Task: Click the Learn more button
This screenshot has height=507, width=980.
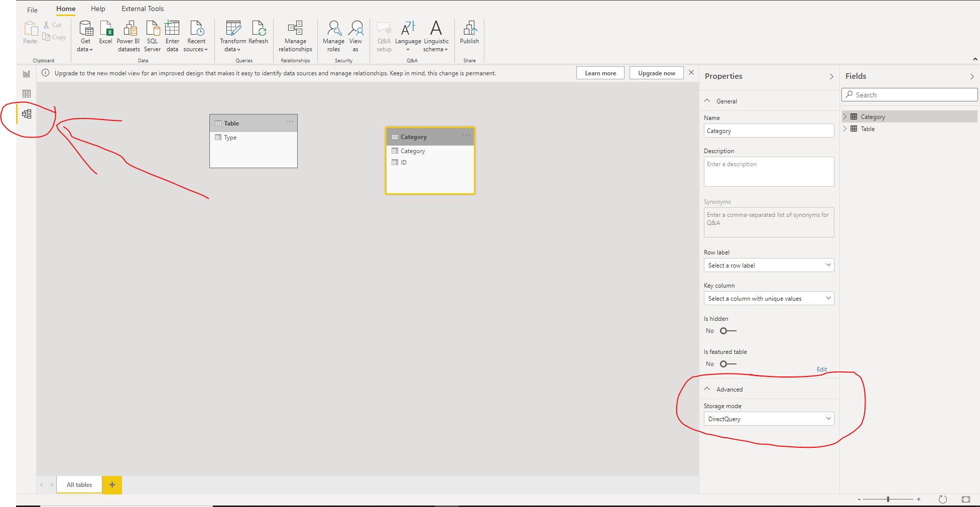Action: pyautogui.click(x=600, y=73)
